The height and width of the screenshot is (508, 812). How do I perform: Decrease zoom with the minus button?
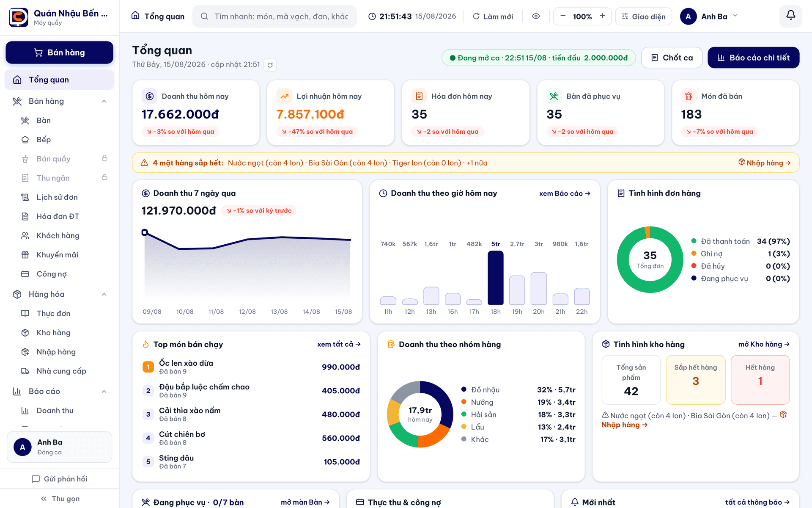pyautogui.click(x=563, y=16)
